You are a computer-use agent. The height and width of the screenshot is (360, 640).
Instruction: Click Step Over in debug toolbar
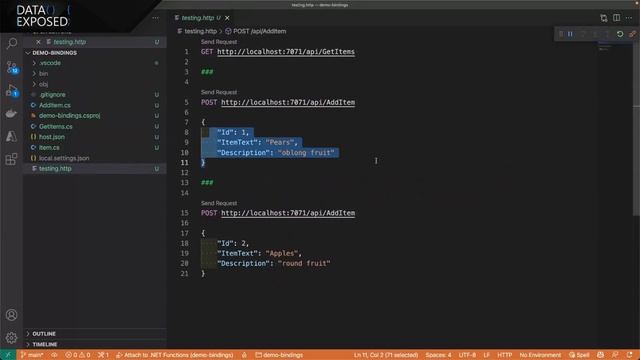(583, 34)
